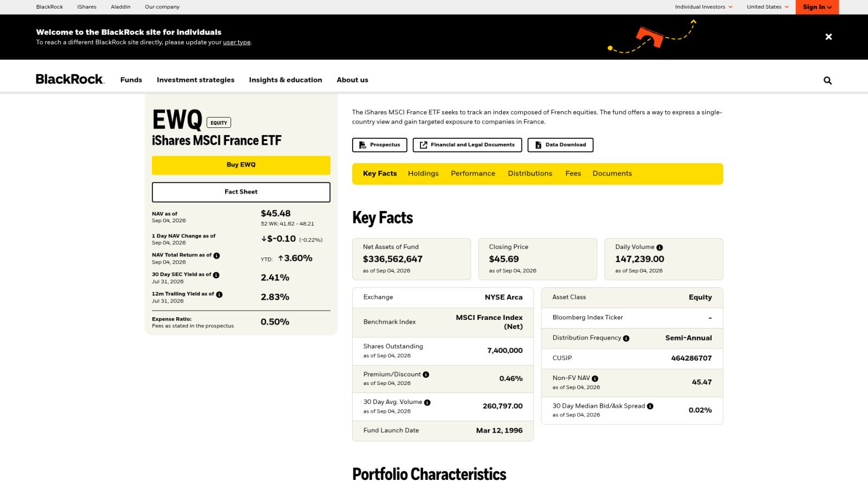Show info for NAV Total Return

click(x=216, y=255)
